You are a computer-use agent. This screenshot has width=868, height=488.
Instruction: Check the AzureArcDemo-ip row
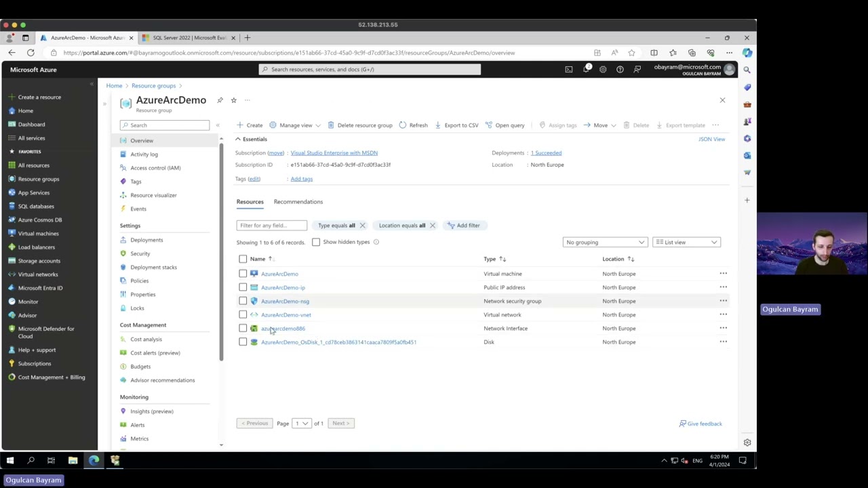click(243, 287)
